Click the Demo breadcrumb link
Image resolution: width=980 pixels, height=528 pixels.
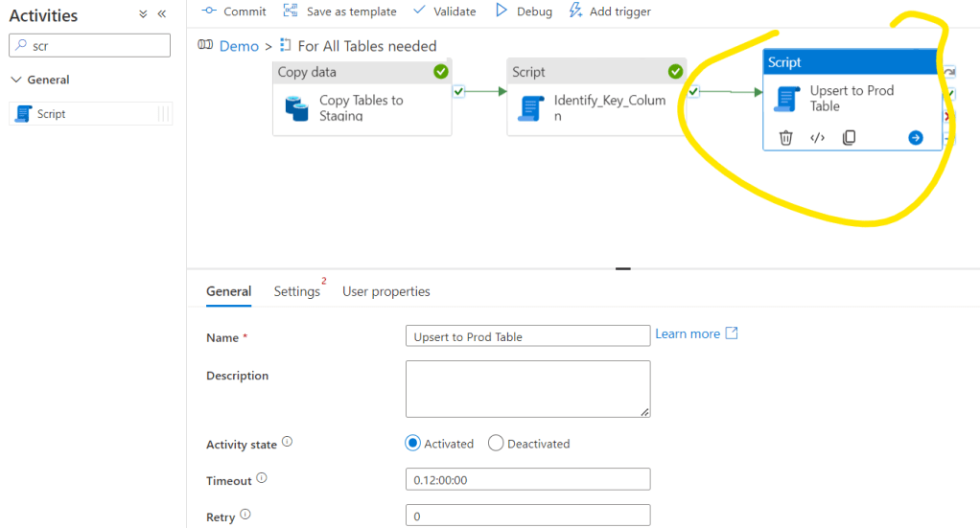(239, 46)
